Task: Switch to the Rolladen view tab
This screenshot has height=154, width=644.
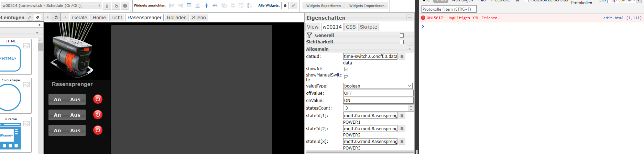Action: tap(177, 18)
